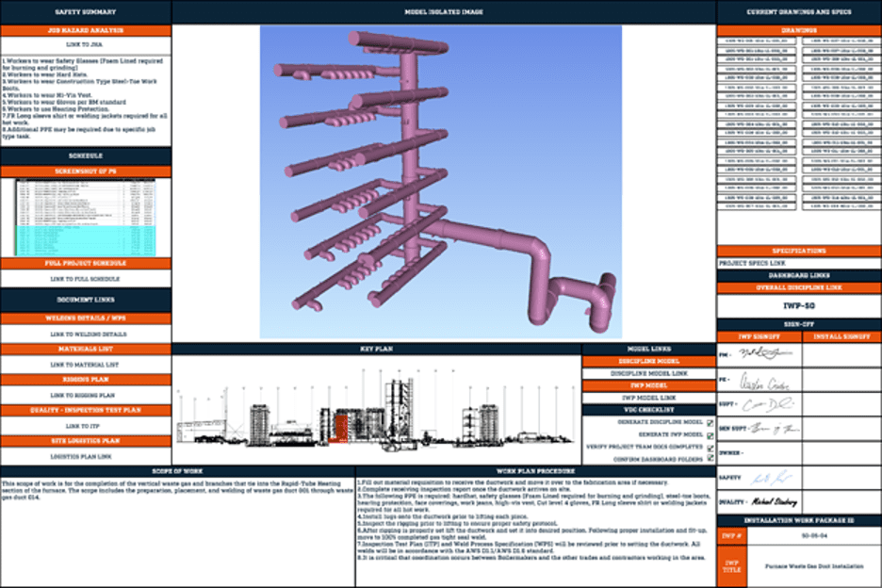This screenshot has height=588, width=882.
Task: Open the Link to Material List
Action: pos(85,365)
